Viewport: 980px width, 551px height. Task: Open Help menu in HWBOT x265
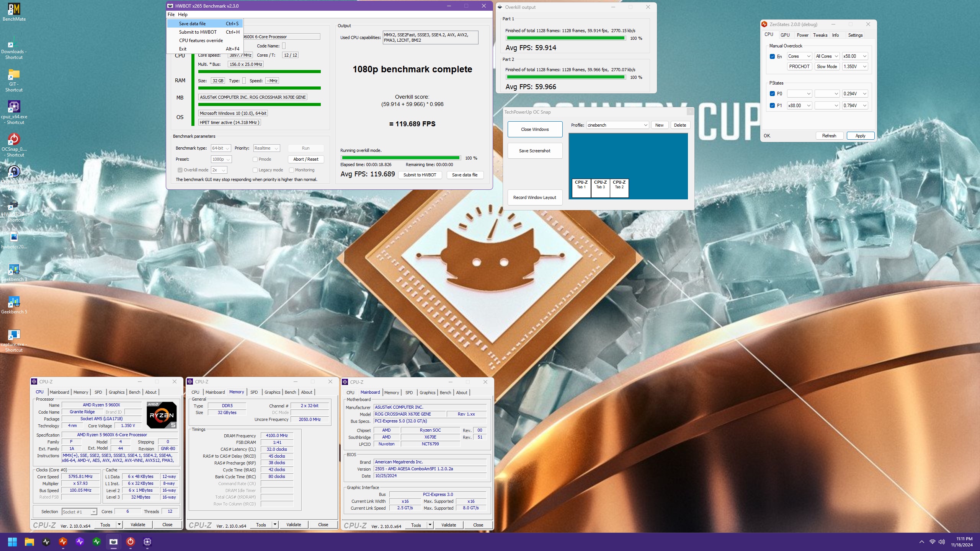click(183, 15)
